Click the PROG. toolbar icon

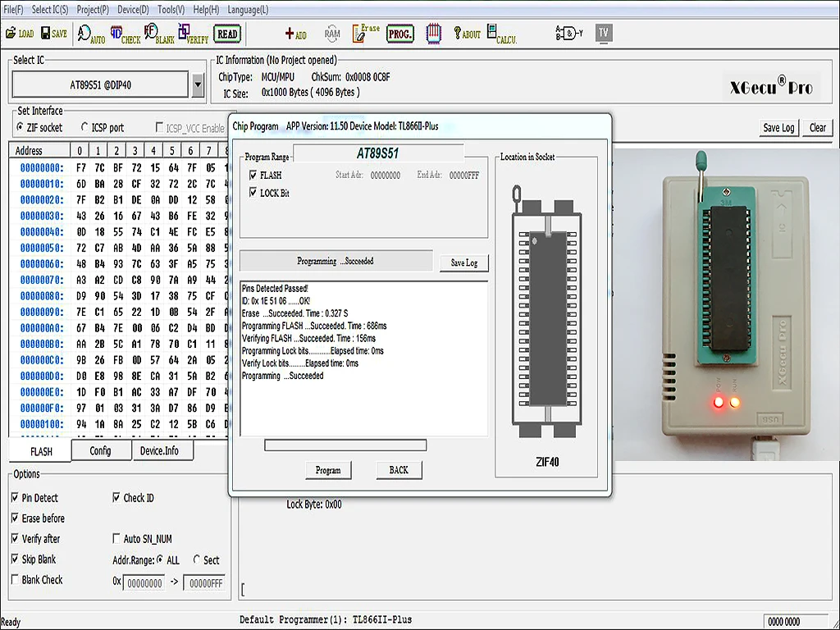tap(400, 34)
